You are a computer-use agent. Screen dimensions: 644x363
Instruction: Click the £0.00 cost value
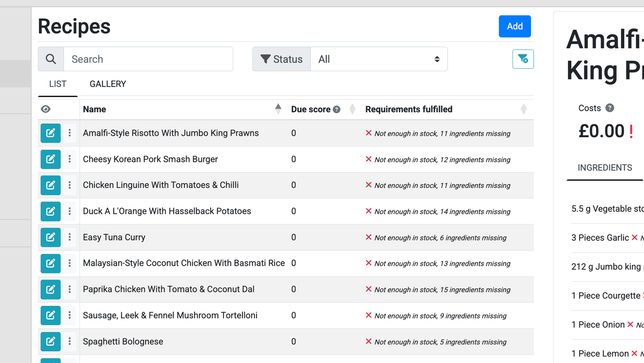click(601, 131)
